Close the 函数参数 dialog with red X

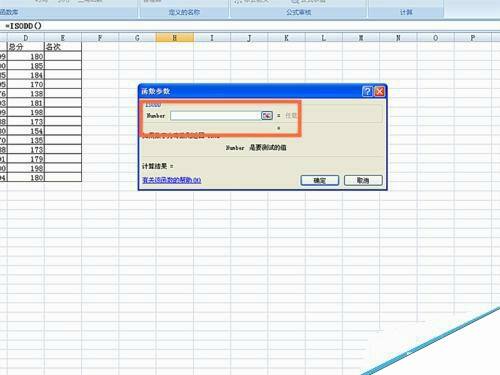point(379,91)
